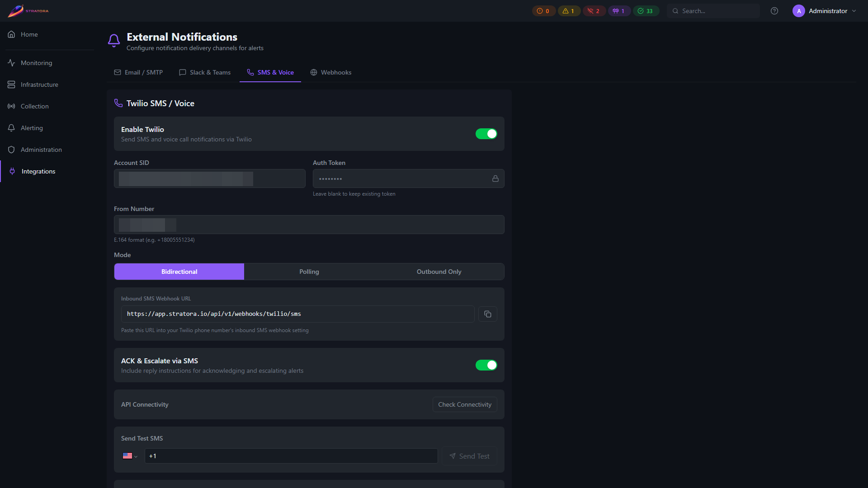868x488 pixels.
Task: Click the lock icon in Auth Token field
Action: point(495,178)
